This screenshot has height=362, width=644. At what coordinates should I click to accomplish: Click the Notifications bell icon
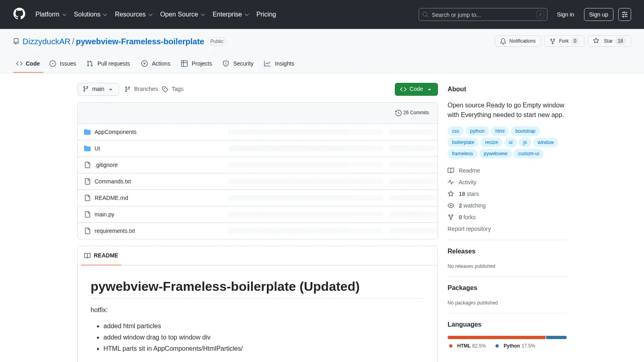(x=503, y=41)
